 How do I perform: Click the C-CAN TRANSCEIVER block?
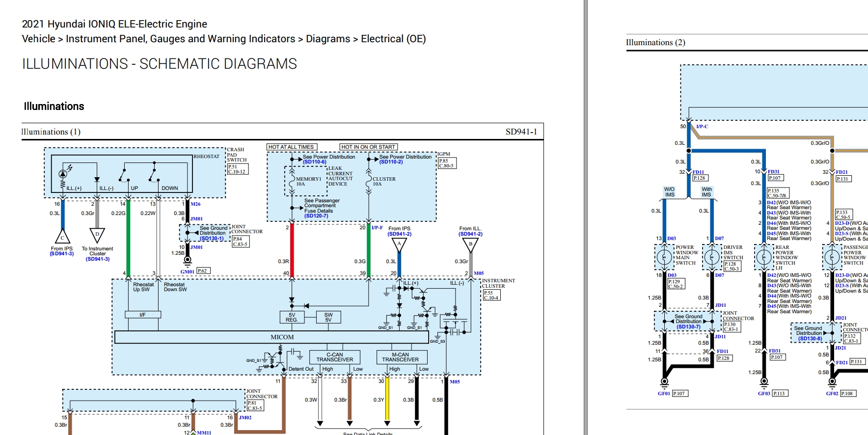tap(335, 357)
